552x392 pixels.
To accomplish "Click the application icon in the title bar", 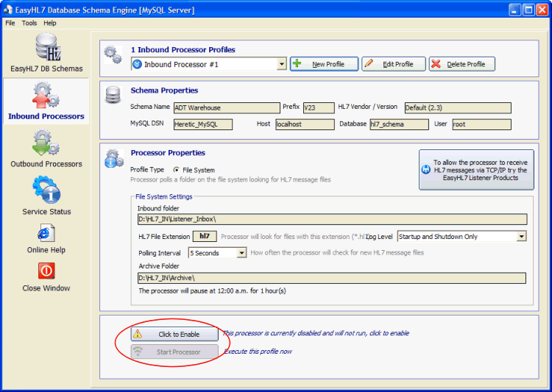I will [x=8, y=10].
